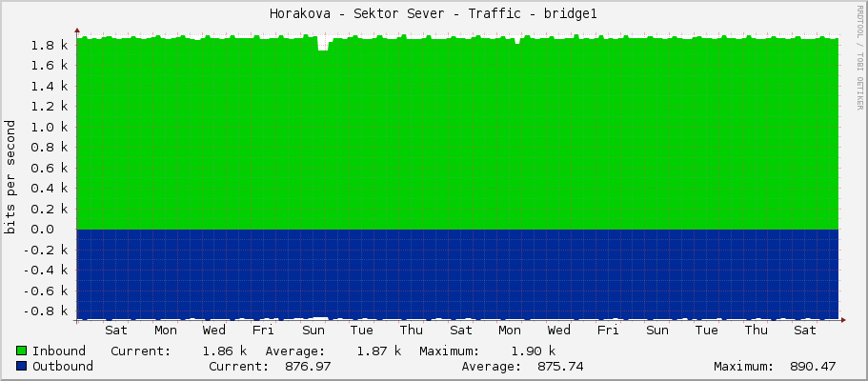This screenshot has width=868, height=381.
Task: Click the '1.6 k' y-axis tick label
Action: pyautogui.click(x=50, y=66)
